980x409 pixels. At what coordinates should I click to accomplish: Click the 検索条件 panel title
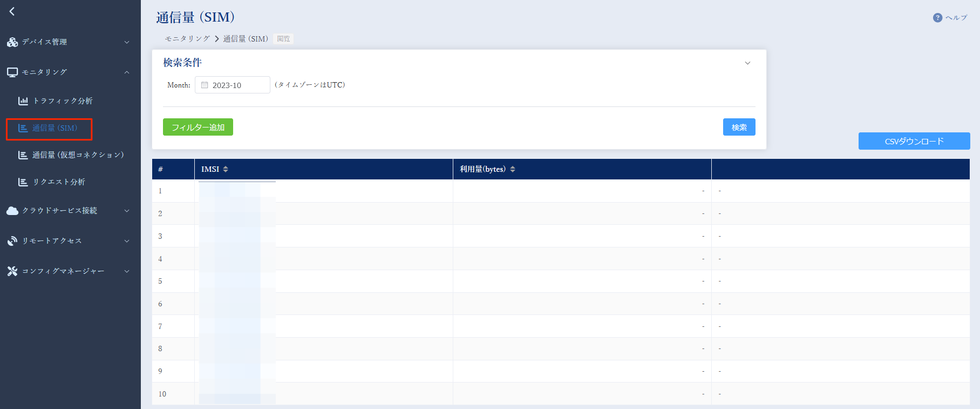(x=182, y=63)
